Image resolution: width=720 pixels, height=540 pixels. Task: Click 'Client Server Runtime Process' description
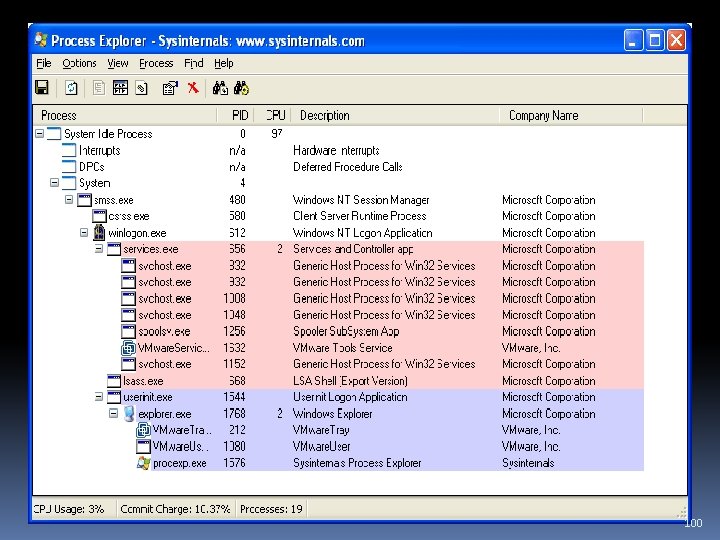pos(360,216)
